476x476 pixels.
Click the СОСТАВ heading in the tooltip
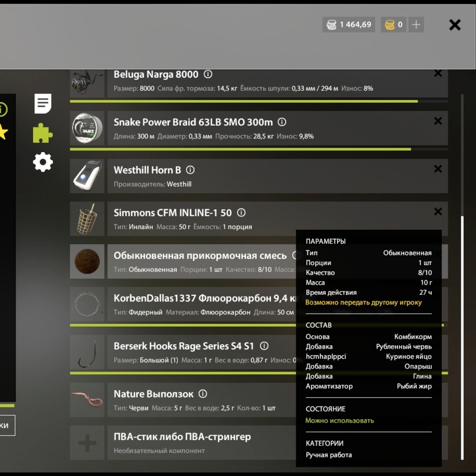319,325
